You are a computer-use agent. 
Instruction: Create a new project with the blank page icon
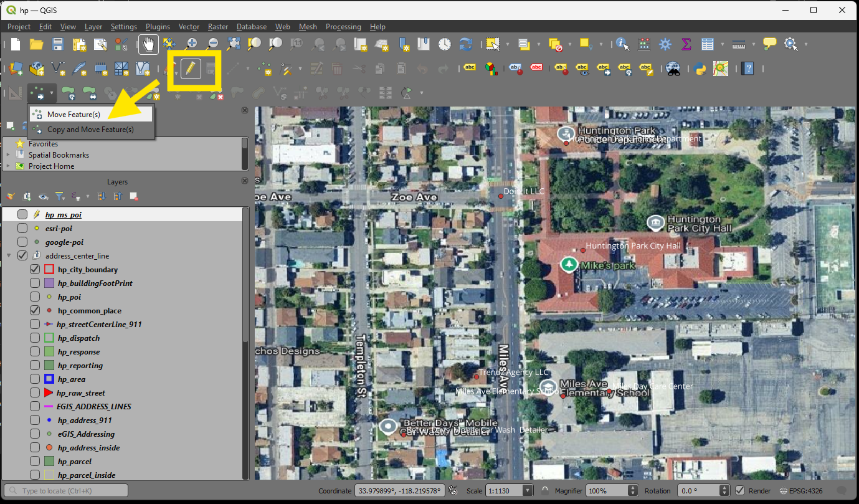click(16, 44)
